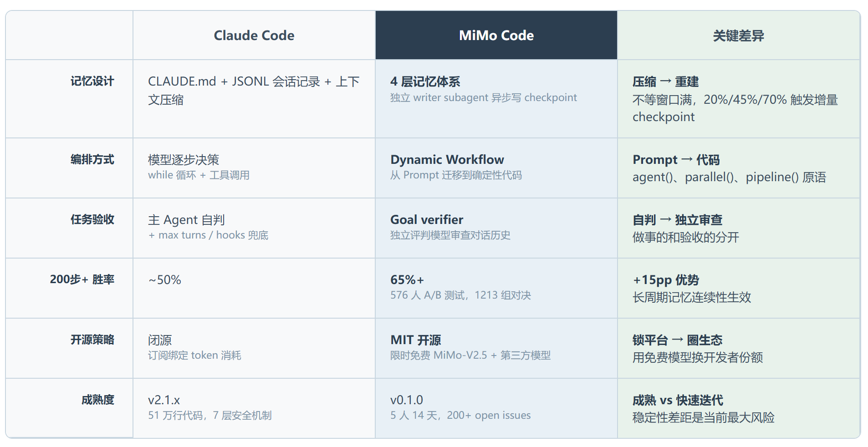This screenshot has width=868, height=447.
Task: Select 订阅绑定 token 消耗 subtext
Action: (x=194, y=356)
